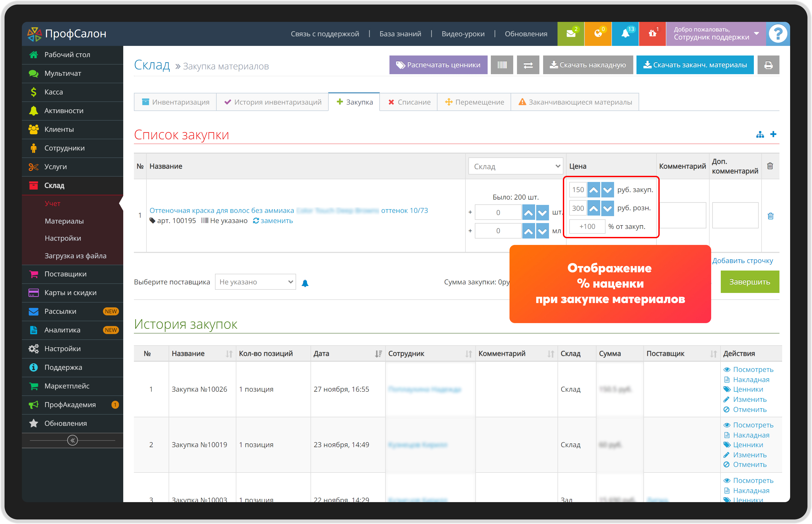Click the printer icon button
The image size is (812, 524).
[768, 65]
